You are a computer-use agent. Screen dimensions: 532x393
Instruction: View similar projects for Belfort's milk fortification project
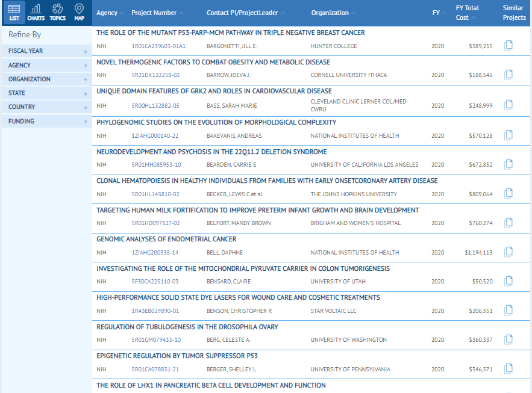click(x=509, y=223)
